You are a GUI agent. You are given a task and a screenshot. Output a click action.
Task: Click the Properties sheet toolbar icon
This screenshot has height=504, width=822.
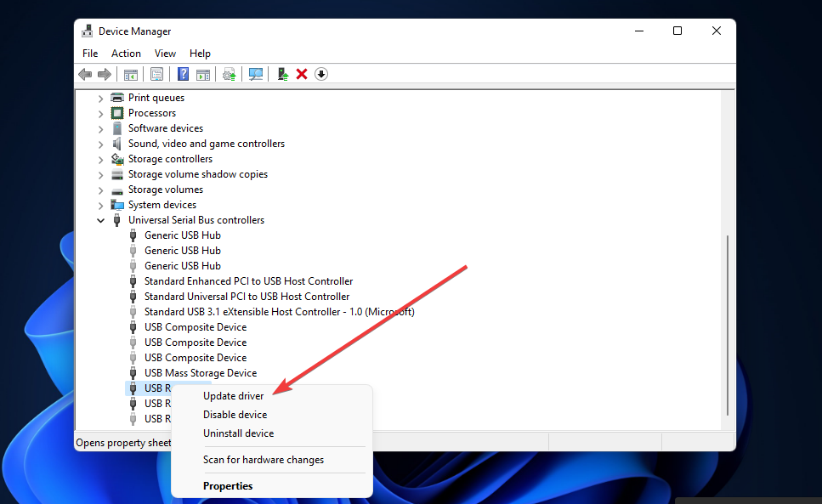[x=156, y=74]
